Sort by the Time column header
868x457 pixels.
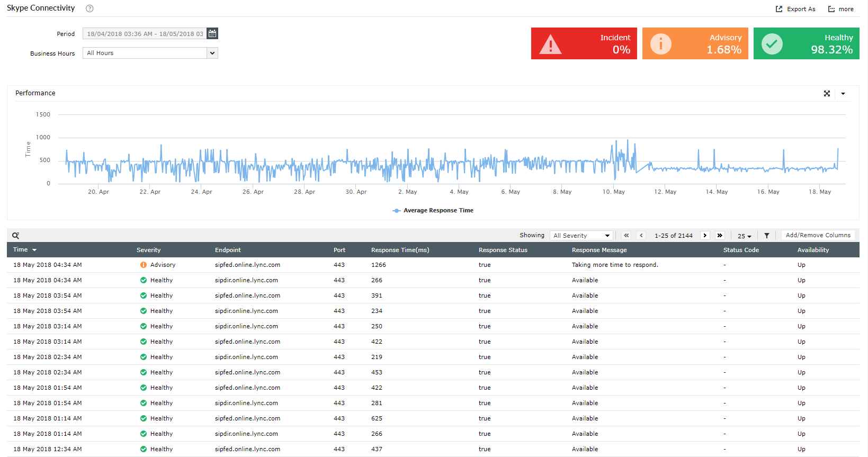21,249
